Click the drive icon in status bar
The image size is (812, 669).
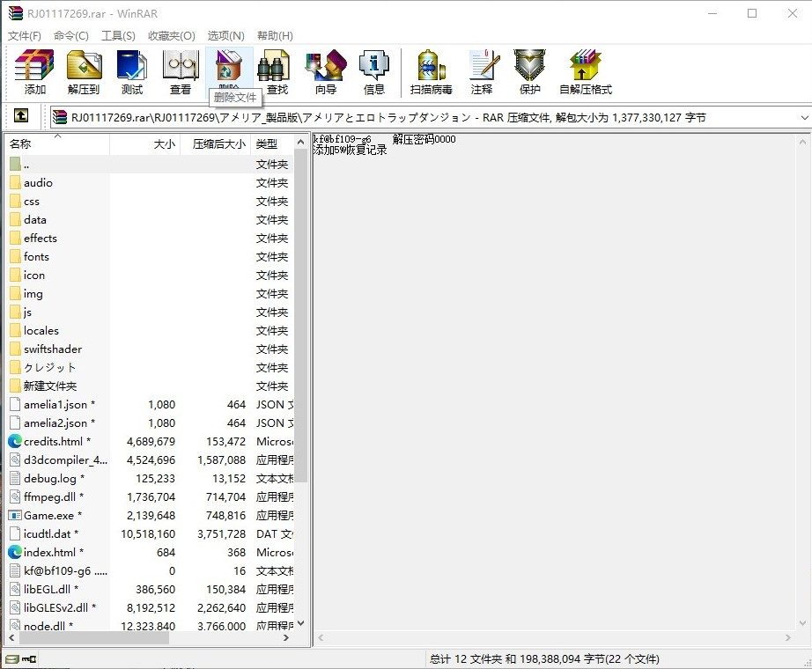12,658
